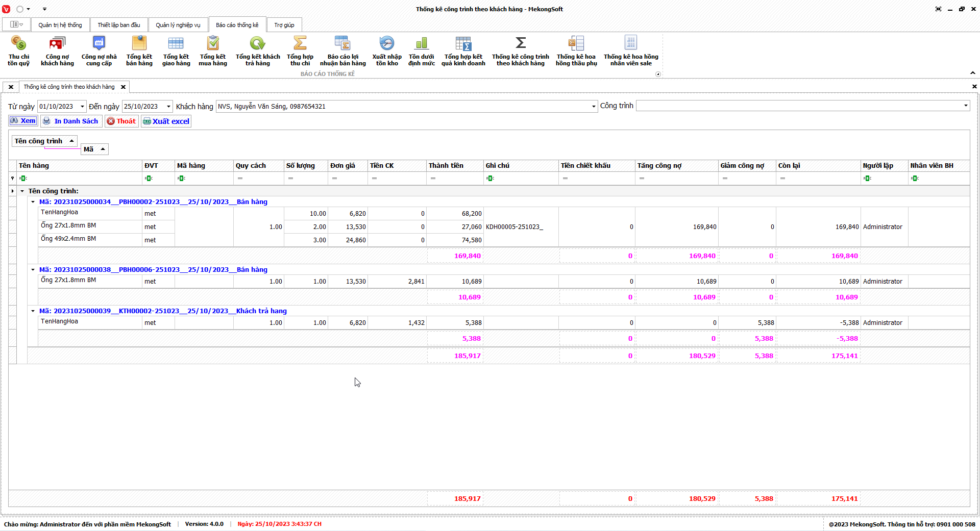Open the Thiết lập ban đầu tab
Viewport: 980px width, 531px height.
pos(118,25)
